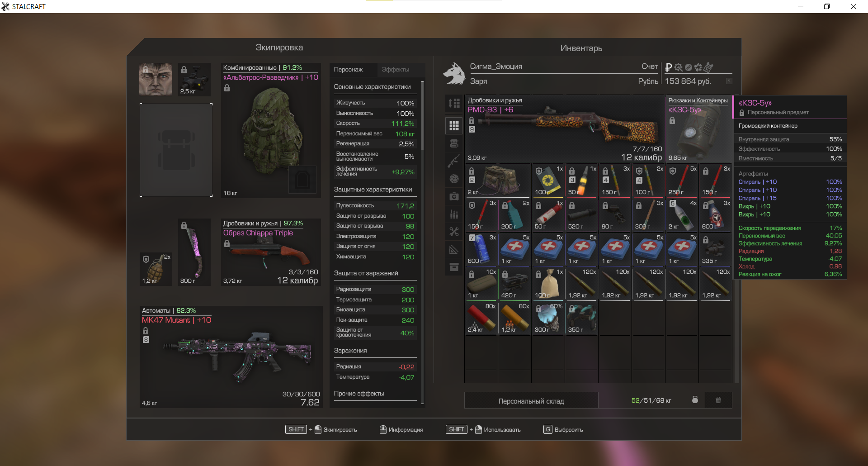868x466 pixels.
Task: Select the duffel bag 2 кг item
Action: coord(498,181)
